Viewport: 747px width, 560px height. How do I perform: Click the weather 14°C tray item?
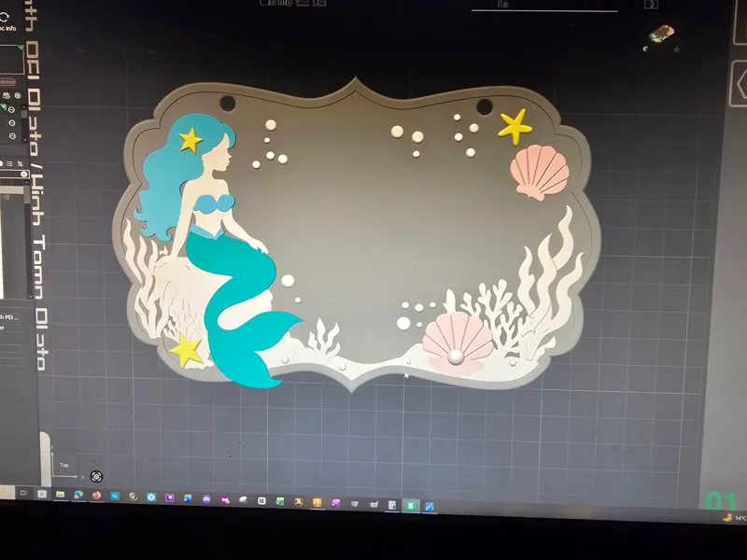click(734, 518)
